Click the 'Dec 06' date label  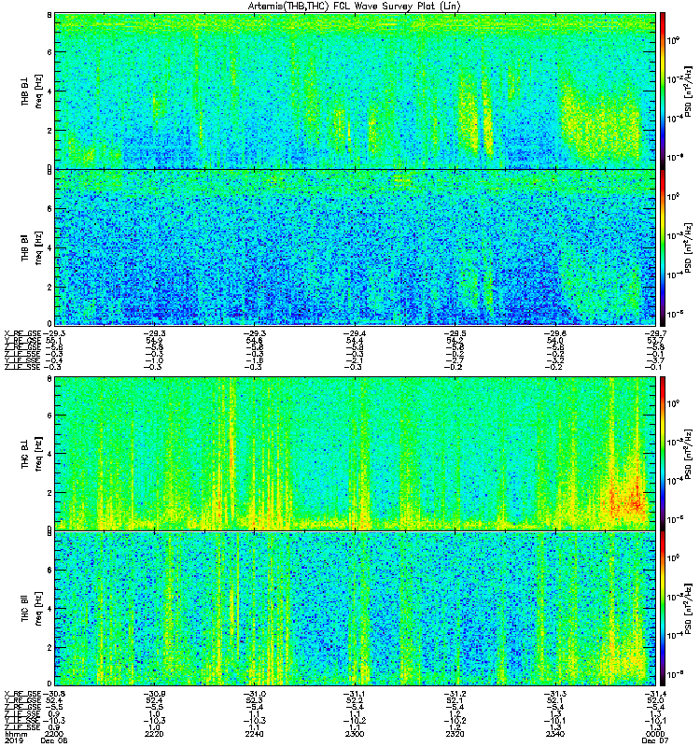coord(54,740)
